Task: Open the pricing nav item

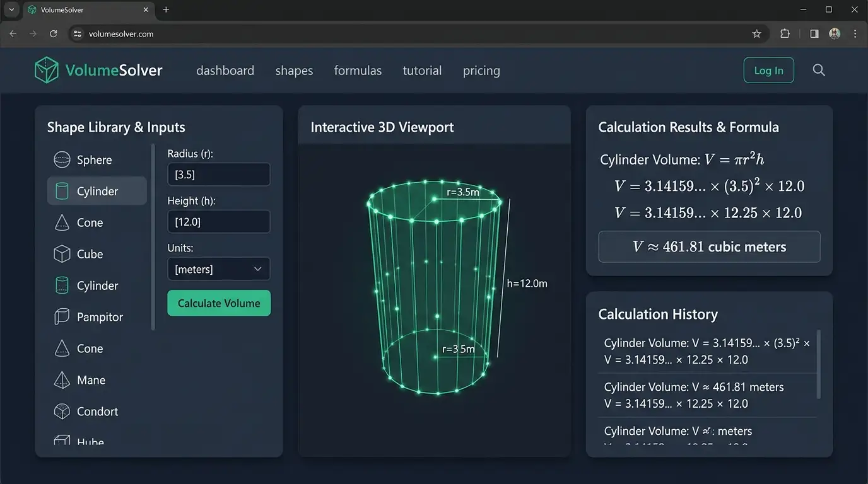Action: tap(481, 71)
